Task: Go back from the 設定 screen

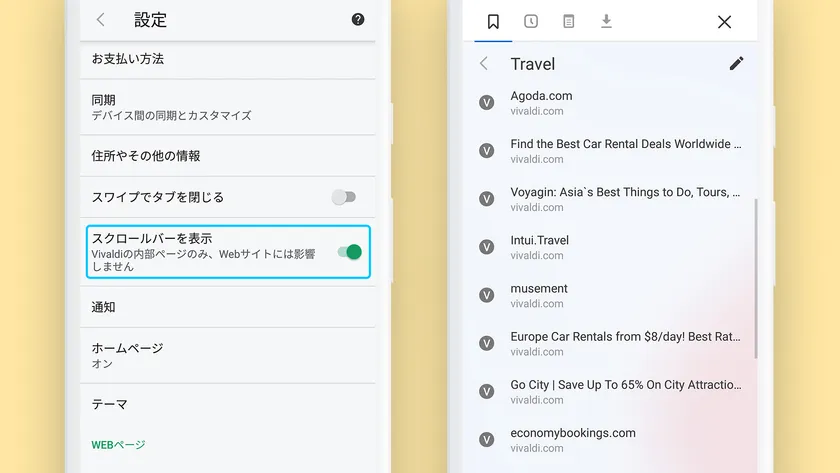Action: [100, 20]
